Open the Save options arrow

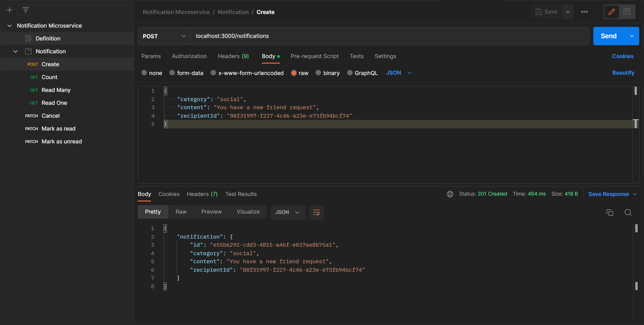click(x=568, y=12)
